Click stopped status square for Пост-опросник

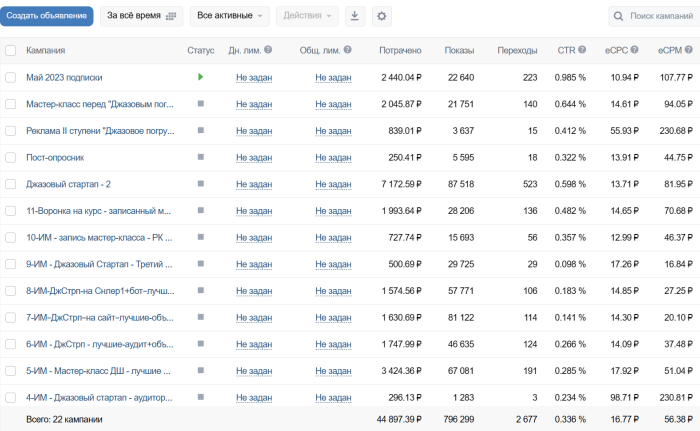coord(200,157)
